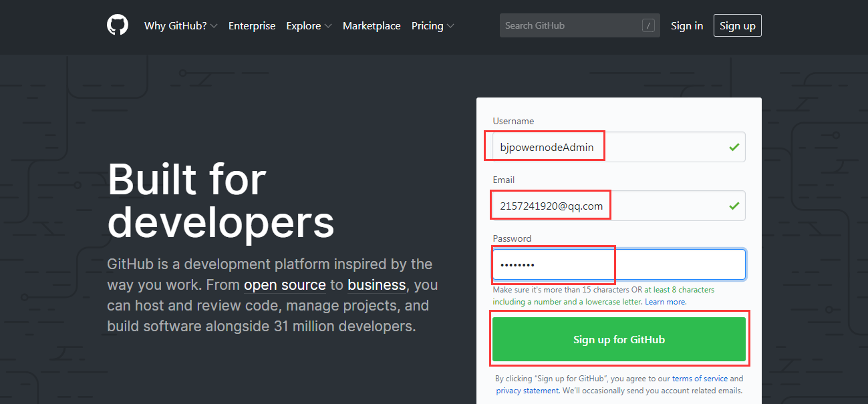
Task: Expand the Pricing dropdown
Action: tap(432, 26)
